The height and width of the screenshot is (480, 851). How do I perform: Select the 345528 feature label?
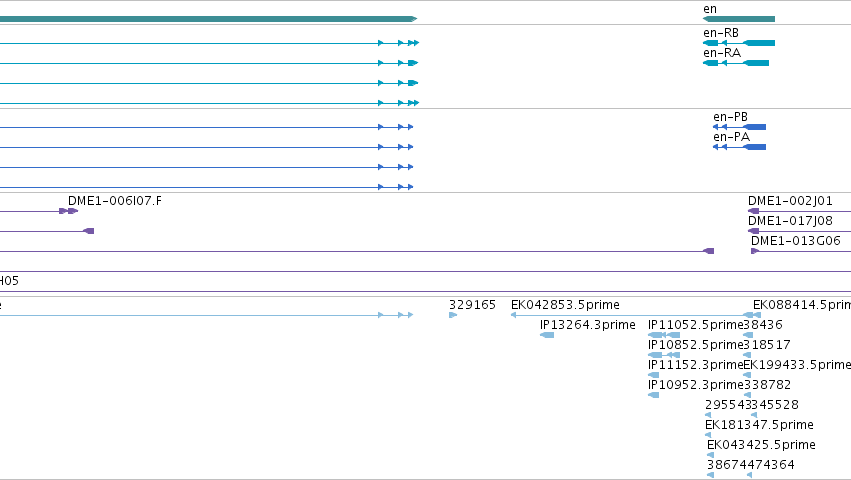[775, 406]
